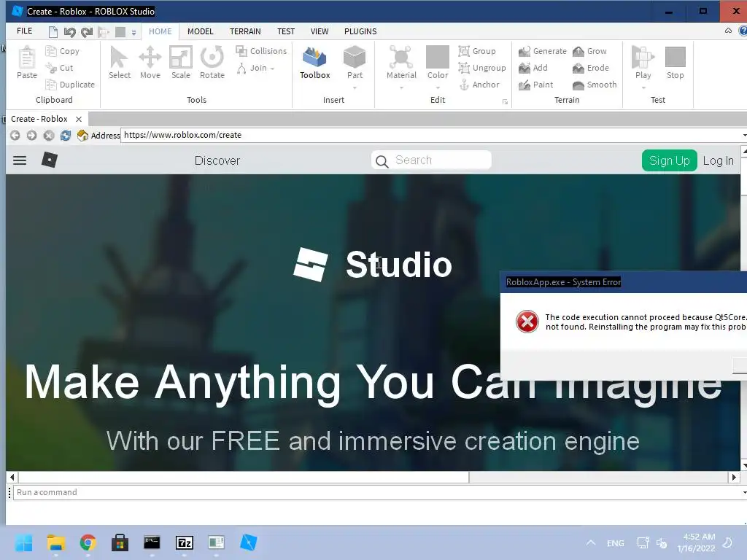Click the terrain Paint tool
Viewport: 747px width, 560px height.
pos(536,85)
